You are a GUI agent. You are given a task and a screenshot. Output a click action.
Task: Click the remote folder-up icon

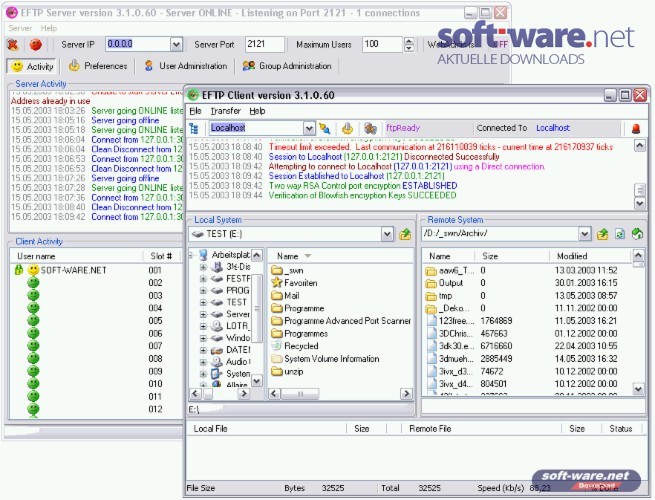[602, 234]
